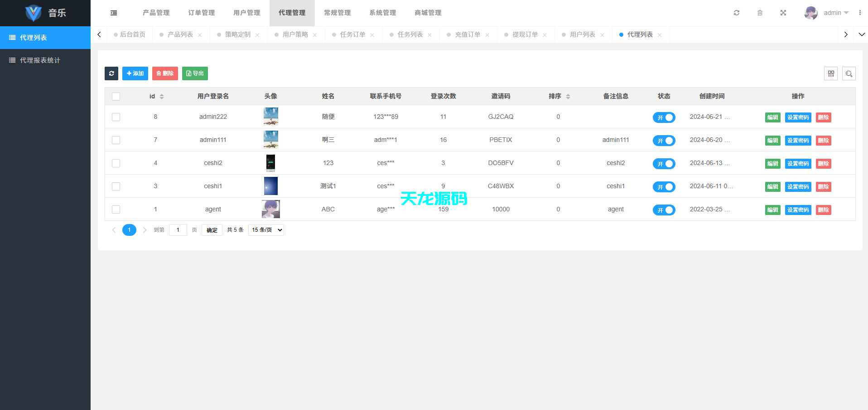Click the column settings grid icon
Screen dimensions: 868x410
[x=831, y=73]
